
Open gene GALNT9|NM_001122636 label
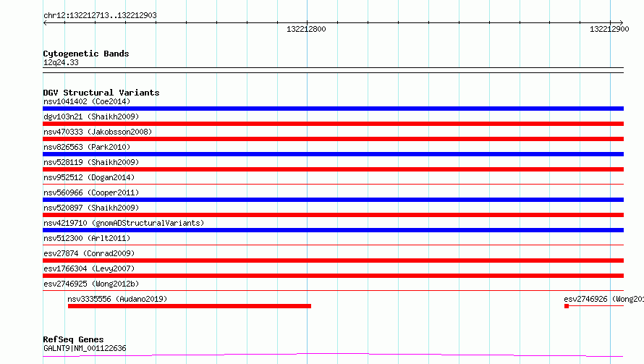coord(85,348)
